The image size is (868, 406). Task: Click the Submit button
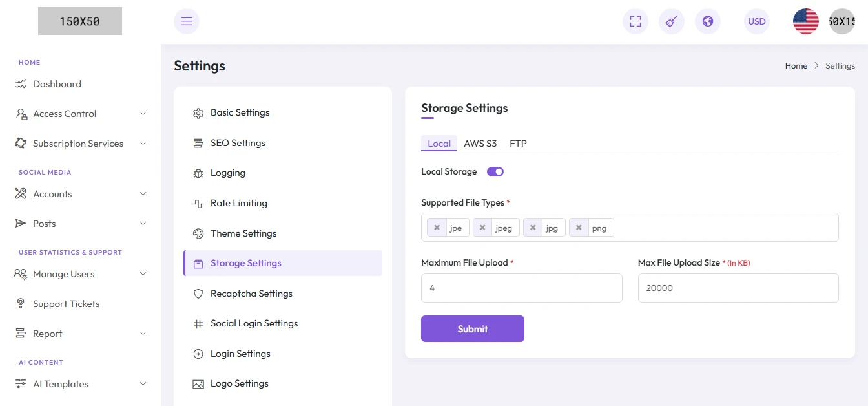472,328
